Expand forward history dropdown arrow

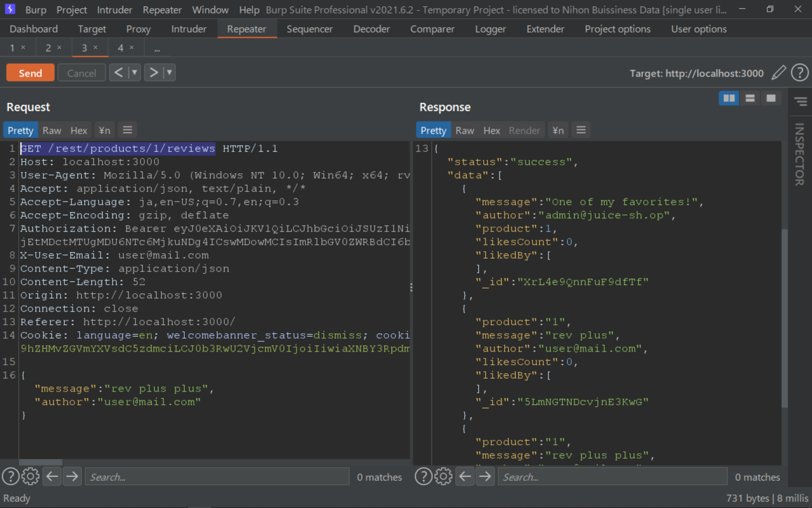pyautogui.click(x=169, y=72)
